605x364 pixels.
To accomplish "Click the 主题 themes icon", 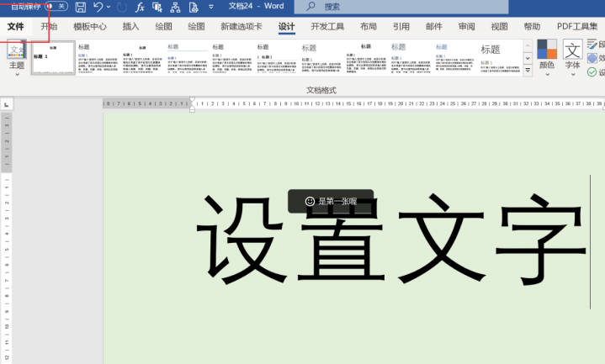I will pyautogui.click(x=17, y=49).
